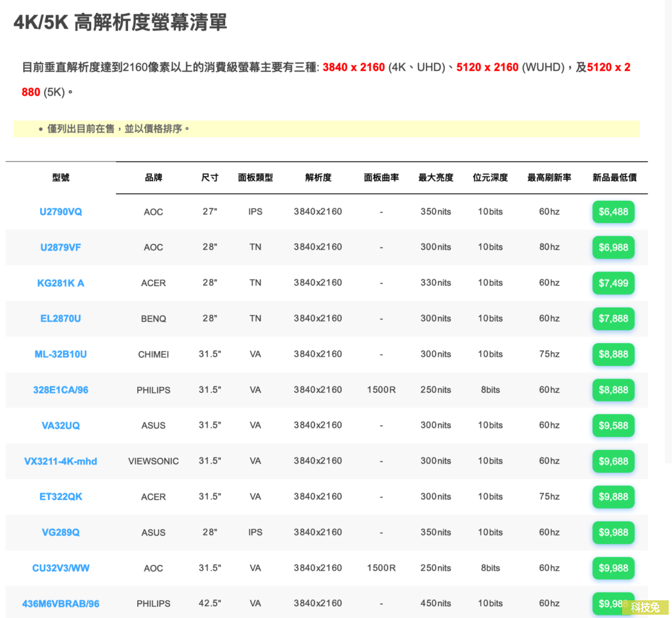Viewport: 672px width, 618px height.
Task: Open the ML-32B10U model link
Action: pos(60,354)
